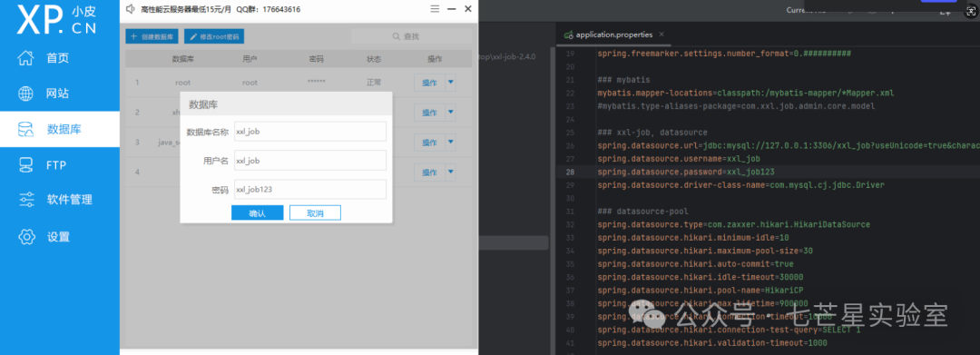Click the spring.datasource.password=xxl_job123 line

pos(686,172)
